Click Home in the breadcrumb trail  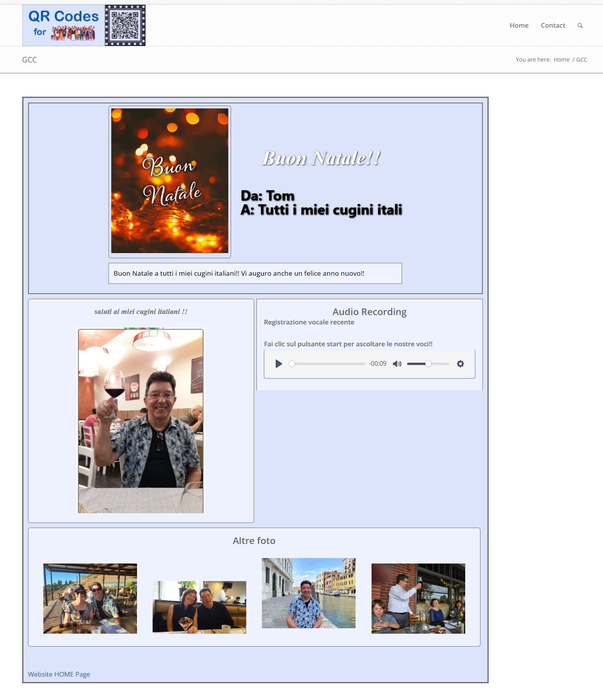561,60
